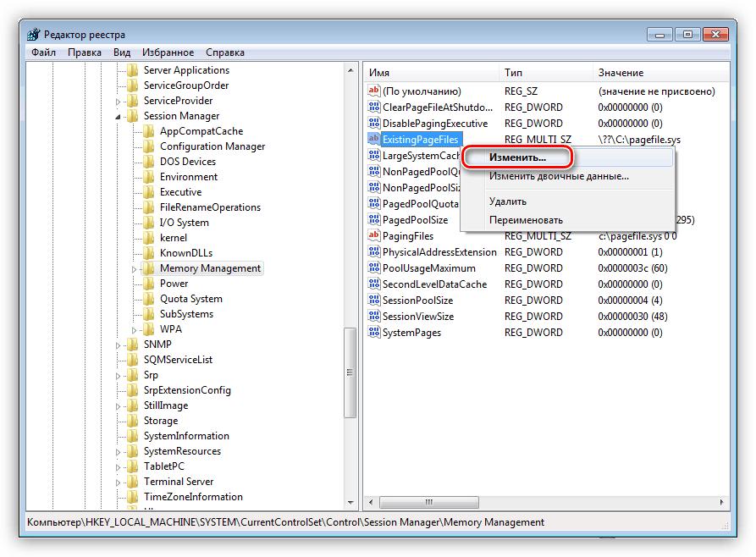
Task: Click the PoolUsageMaximum DWORD icon
Action: pos(373,267)
